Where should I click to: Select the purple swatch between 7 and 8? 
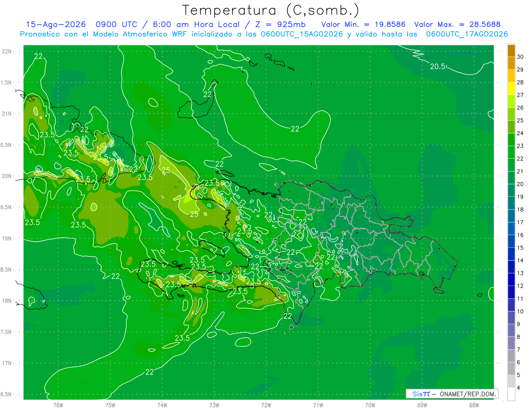tap(511, 343)
